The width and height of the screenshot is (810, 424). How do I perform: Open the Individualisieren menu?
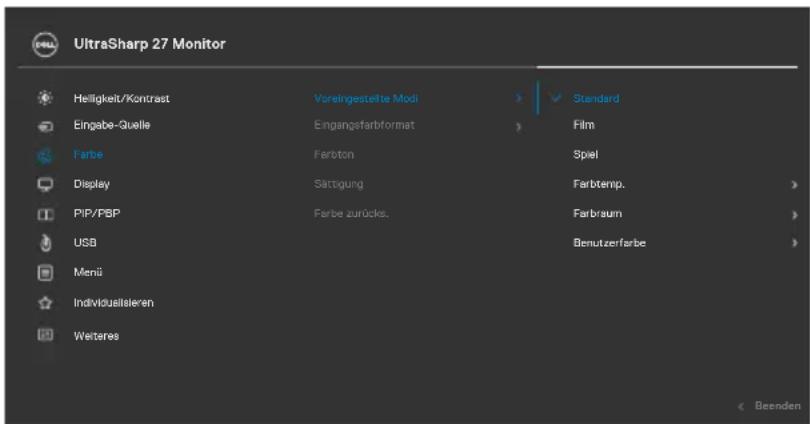click(x=114, y=303)
